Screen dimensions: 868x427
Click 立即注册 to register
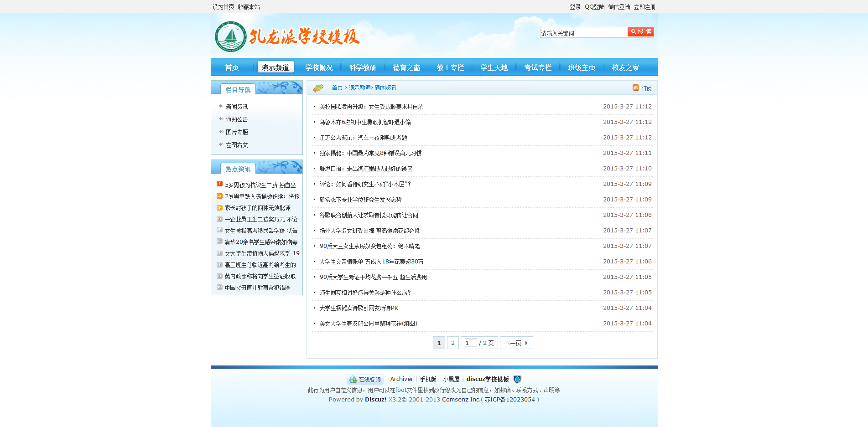click(644, 7)
